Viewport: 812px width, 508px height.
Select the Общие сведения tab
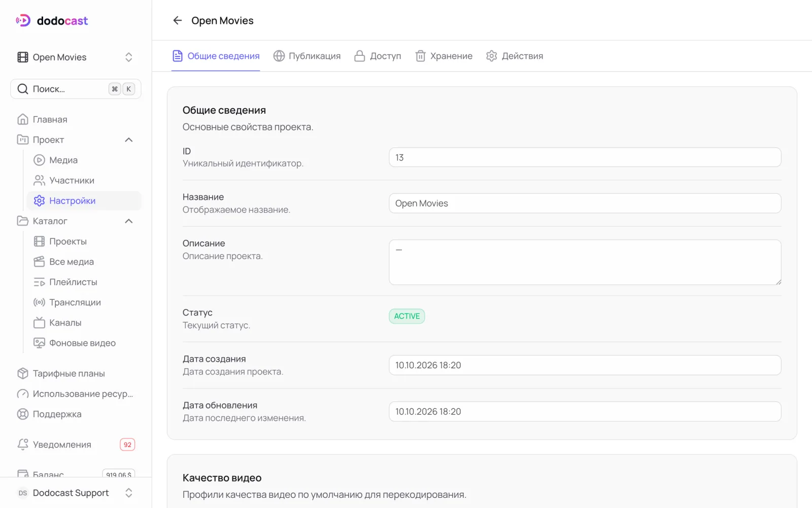216,56
